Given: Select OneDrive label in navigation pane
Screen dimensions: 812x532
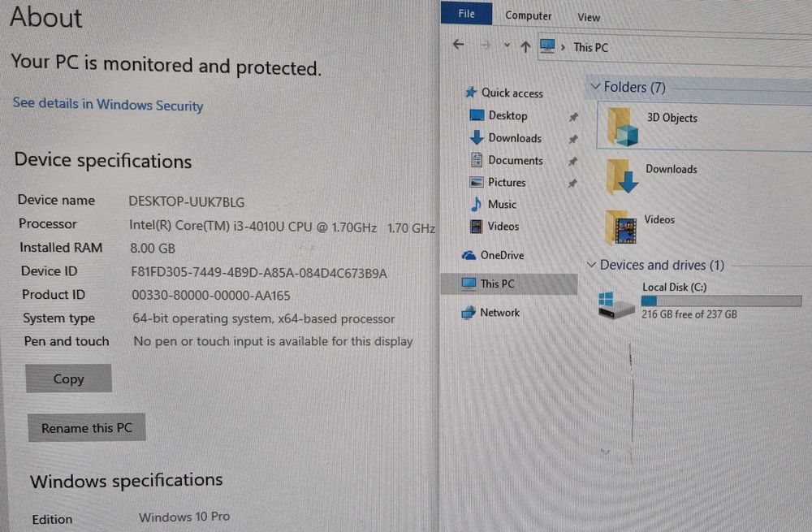Looking at the screenshot, I should (x=502, y=255).
